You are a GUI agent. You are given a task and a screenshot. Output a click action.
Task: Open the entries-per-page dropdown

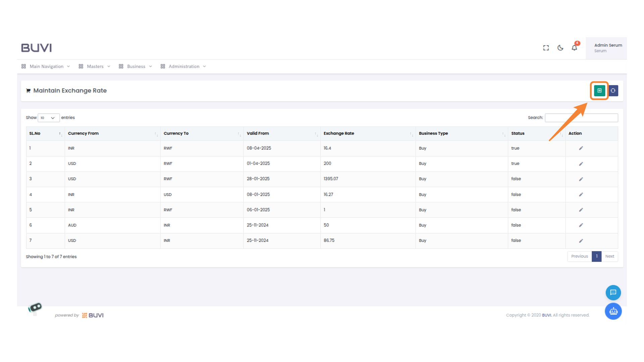point(48,118)
